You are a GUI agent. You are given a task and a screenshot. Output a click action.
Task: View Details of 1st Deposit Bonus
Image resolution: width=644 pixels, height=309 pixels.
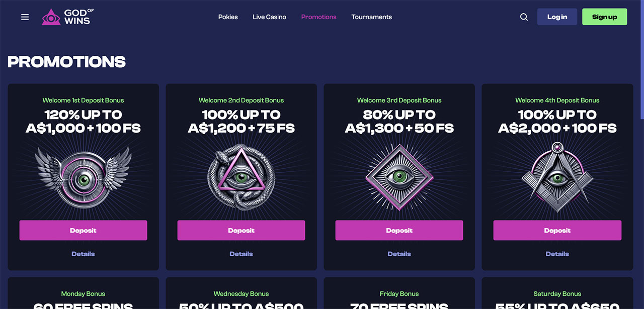pos(84,254)
